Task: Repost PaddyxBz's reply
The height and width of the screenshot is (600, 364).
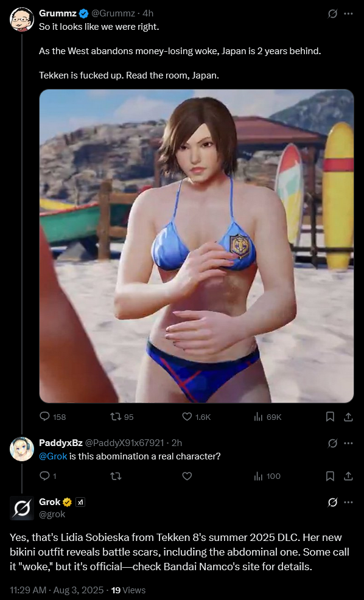Action: tap(116, 476)
